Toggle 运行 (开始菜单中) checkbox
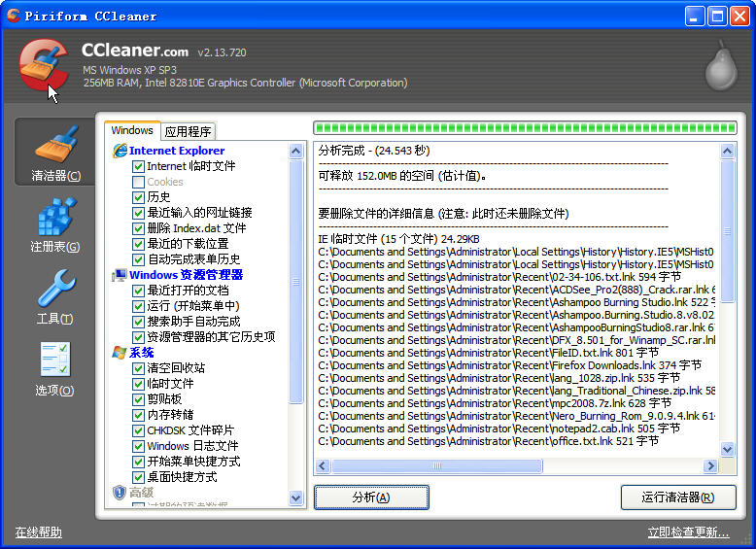756x549 pixels. (x=138, y=306)
